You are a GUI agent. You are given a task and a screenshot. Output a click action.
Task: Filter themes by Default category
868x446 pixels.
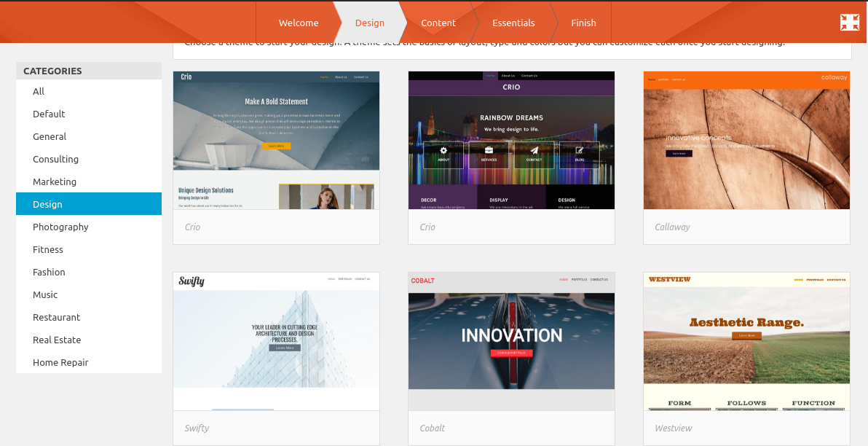pyautogui.click(x=89, y=114)
